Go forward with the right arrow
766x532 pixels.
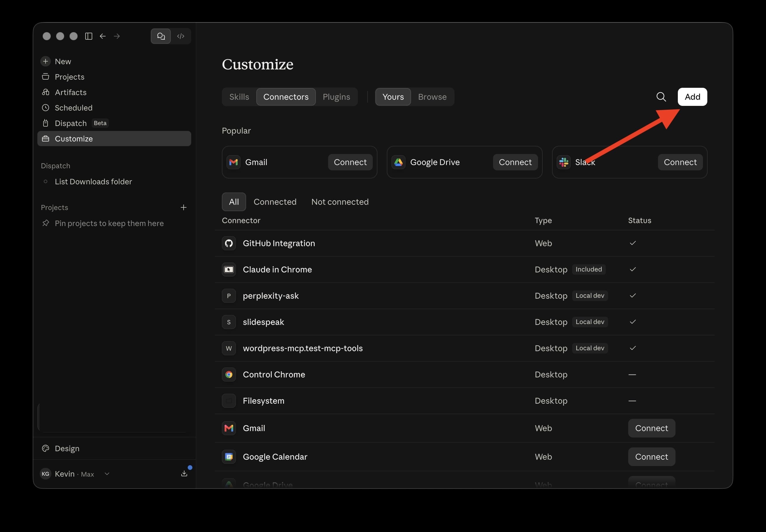coord(117,36)
